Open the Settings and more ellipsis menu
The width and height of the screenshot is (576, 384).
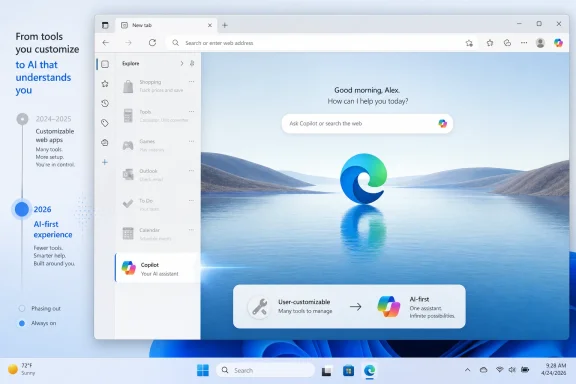(x=524, y=43)
